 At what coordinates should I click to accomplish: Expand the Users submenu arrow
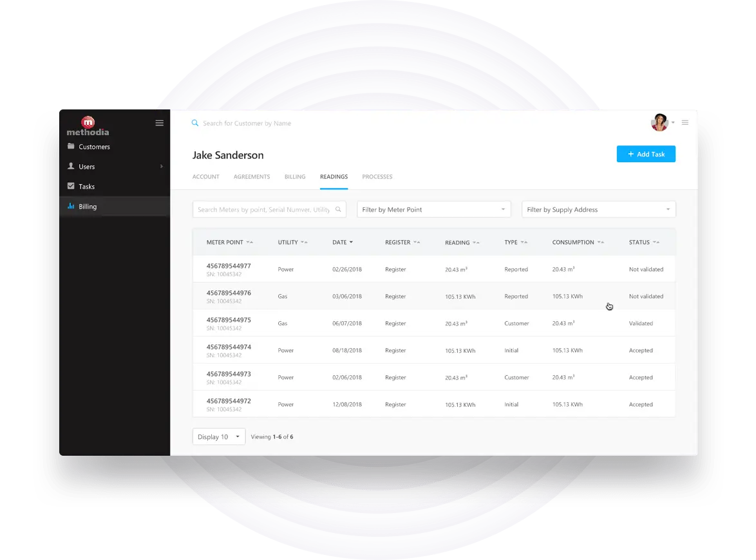tap(162, 166)
